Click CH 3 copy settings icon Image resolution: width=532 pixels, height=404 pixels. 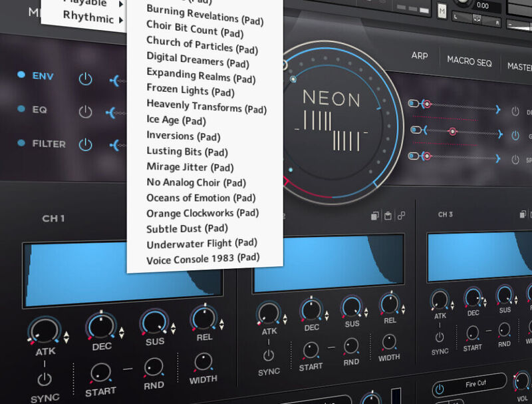coord(523,214)
